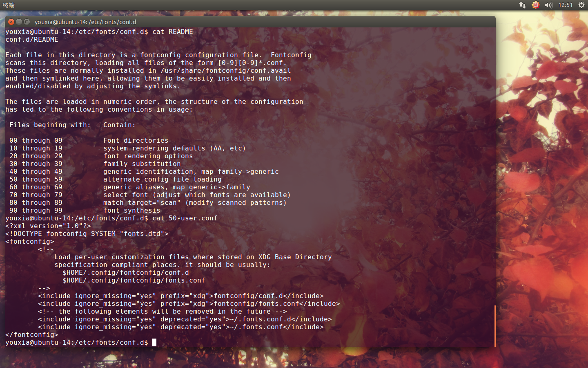Image resolution: width=588 pixels, height=368 pixels.
Task: Click the include line for fontconfig/conf.d
Action: click(181, 296)
